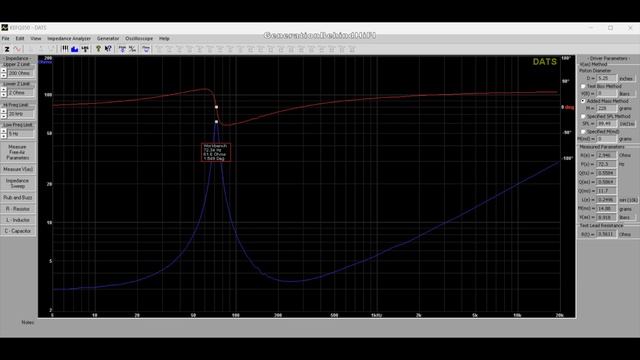Click the C - Capacitor button
The width and height of the screenshot is (640, 360).
[18, 231]
